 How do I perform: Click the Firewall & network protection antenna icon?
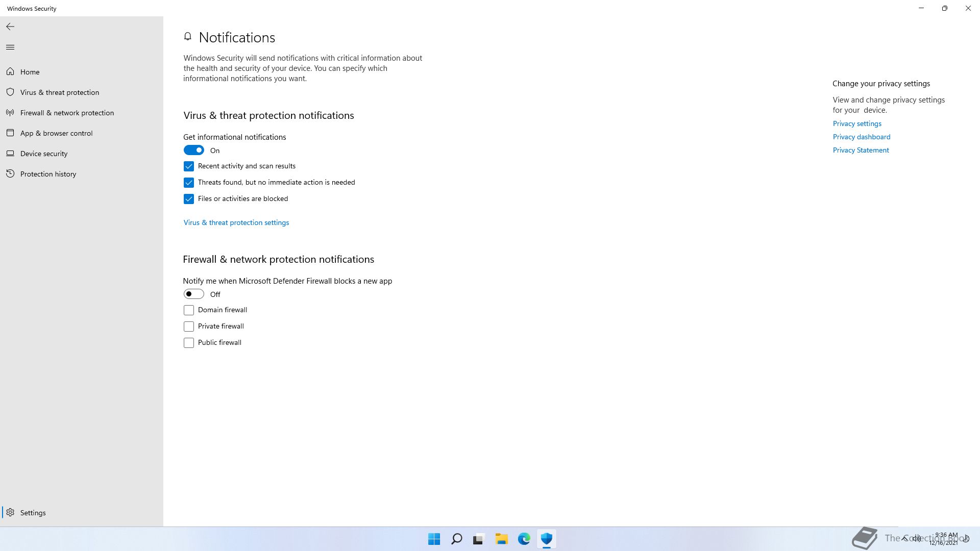click(x=10, y=113)
